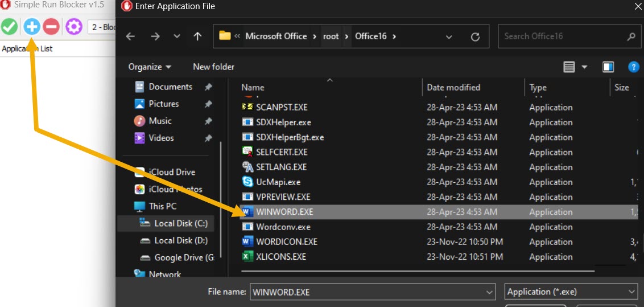644x307 pixels.
Task: Click New folder button
Action: tap(213, 67)
